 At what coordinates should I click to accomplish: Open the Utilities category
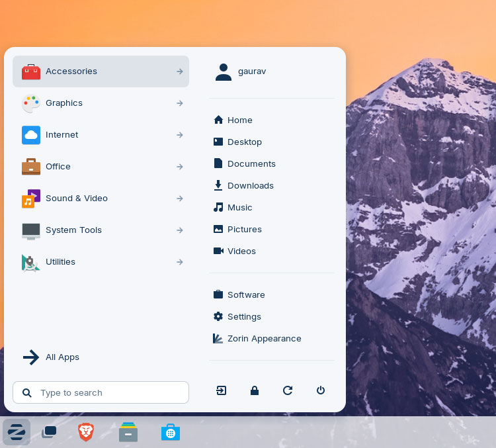[x=101, y=262]
